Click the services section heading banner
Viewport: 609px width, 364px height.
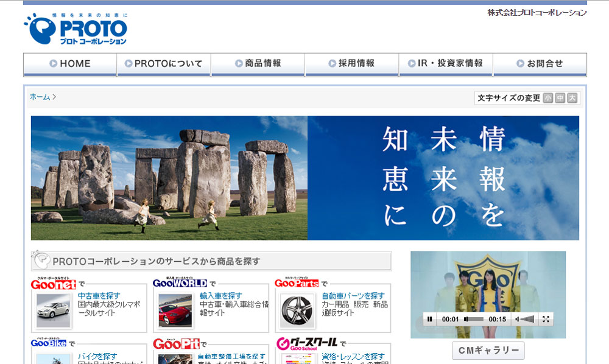tap(211, 261)
